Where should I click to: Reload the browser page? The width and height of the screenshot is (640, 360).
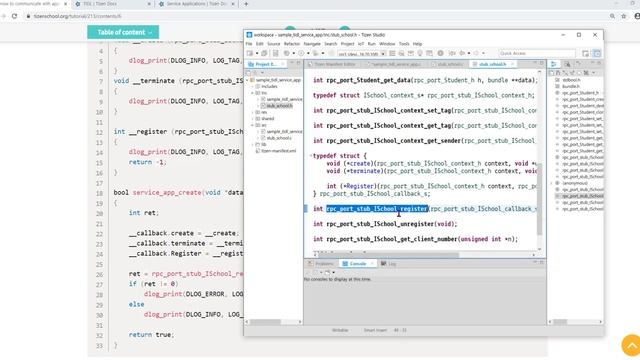click(14, 16)
